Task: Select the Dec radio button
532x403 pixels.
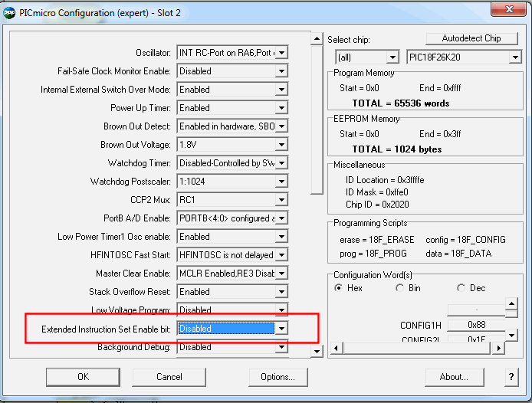Action: tap(461, 288)
